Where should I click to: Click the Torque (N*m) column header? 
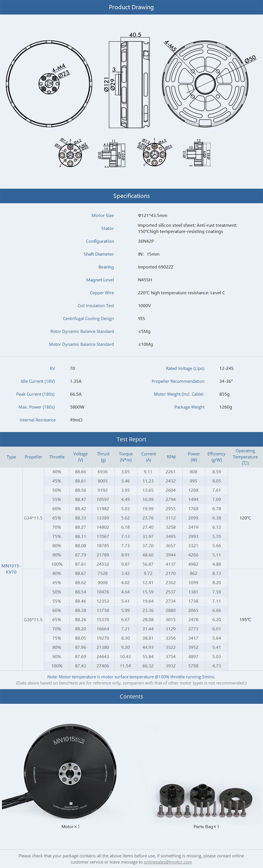tap(126, 457)
